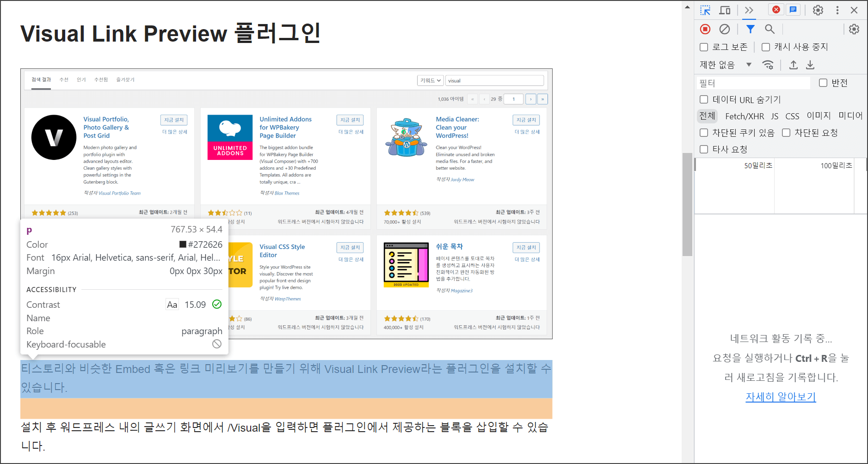Click the 지금 설치 button for Visual Portfolio

(x=174, y=120)
